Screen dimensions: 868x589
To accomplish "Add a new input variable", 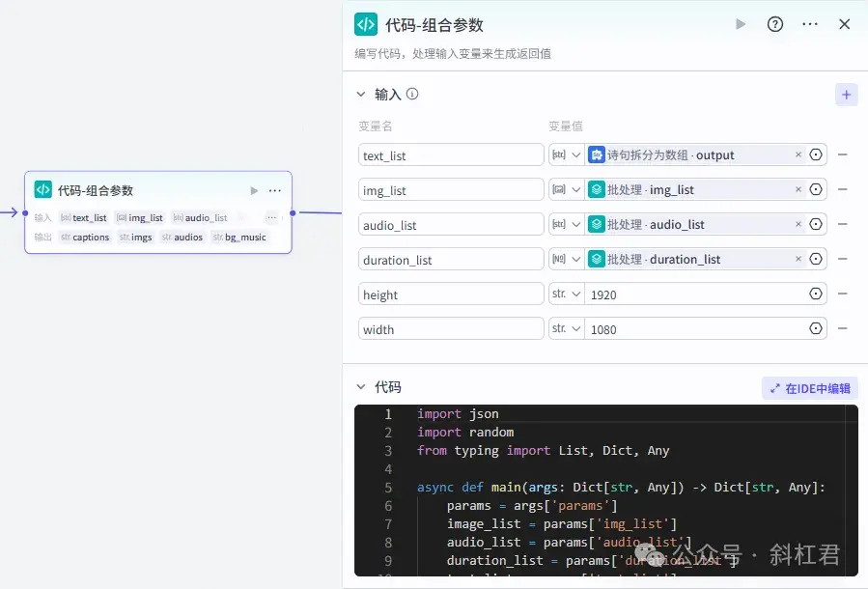I will point(847,95).
